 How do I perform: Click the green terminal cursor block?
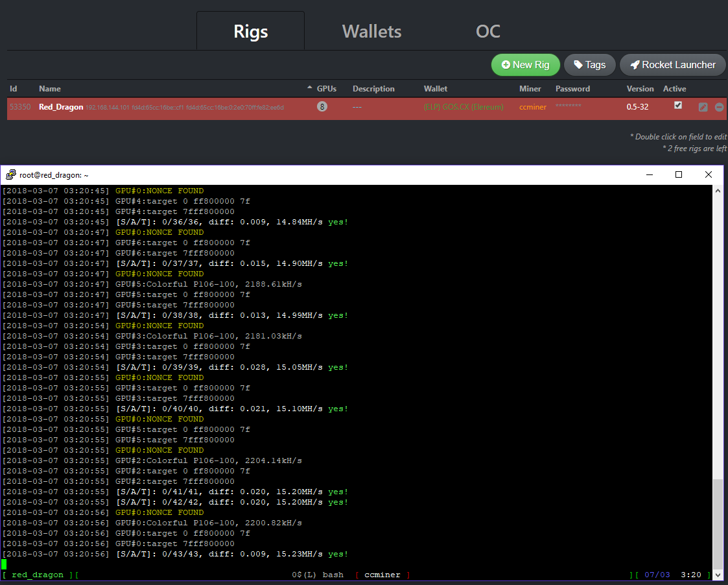tap(4, 564)
